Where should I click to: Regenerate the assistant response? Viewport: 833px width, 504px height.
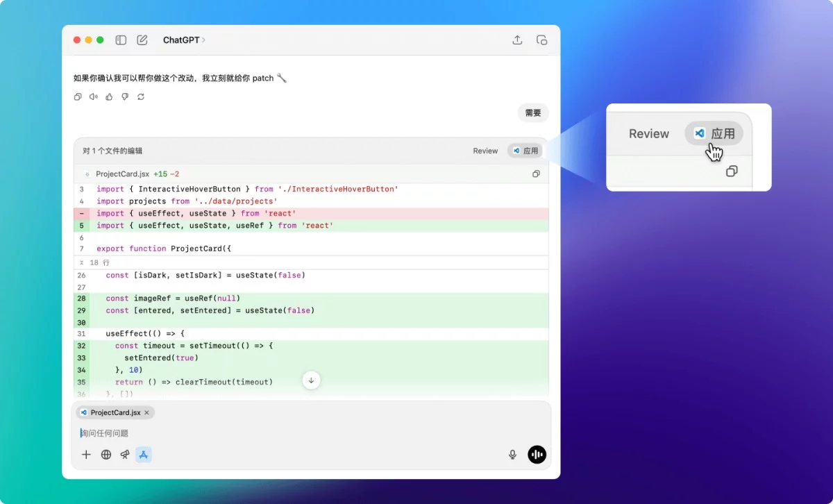pyautogui.click(x=141, y=96)
